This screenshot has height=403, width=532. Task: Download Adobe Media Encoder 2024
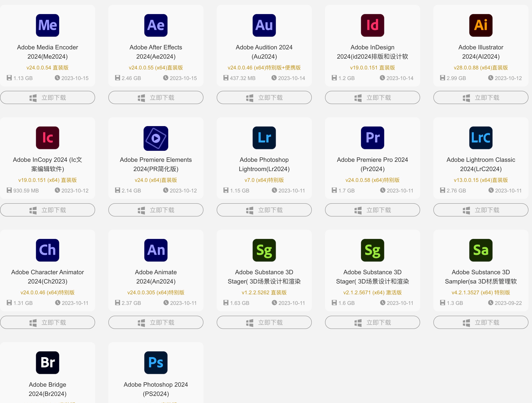pos(47,97)
